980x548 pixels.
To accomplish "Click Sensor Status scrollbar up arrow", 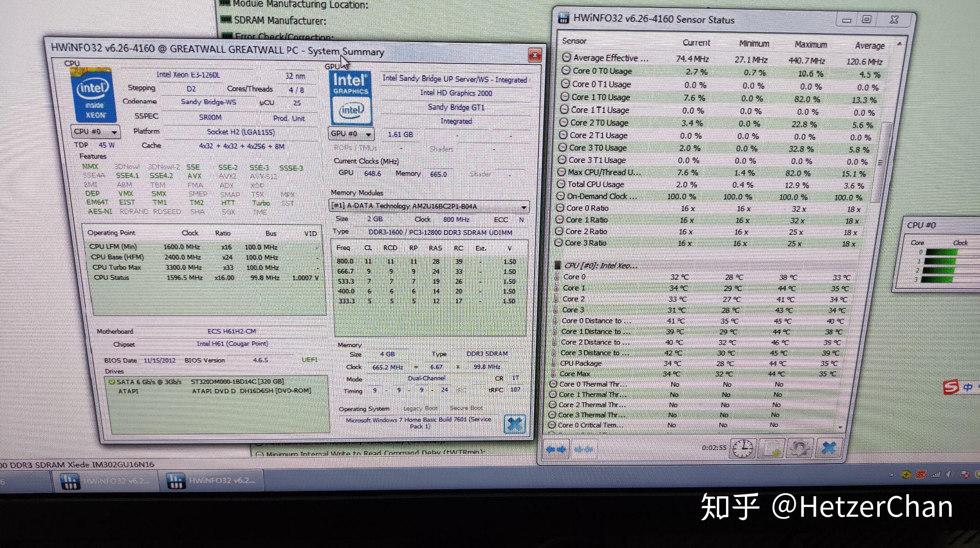I will pyautogui.click(x=899, y=44).
